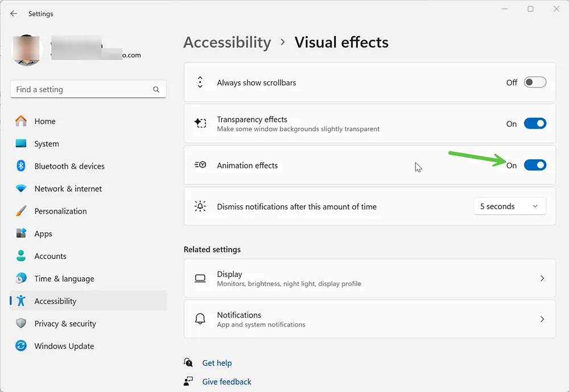Click the Display monitor icon under Related settings
Screen dimensions: 569x392
click(200, 278)
